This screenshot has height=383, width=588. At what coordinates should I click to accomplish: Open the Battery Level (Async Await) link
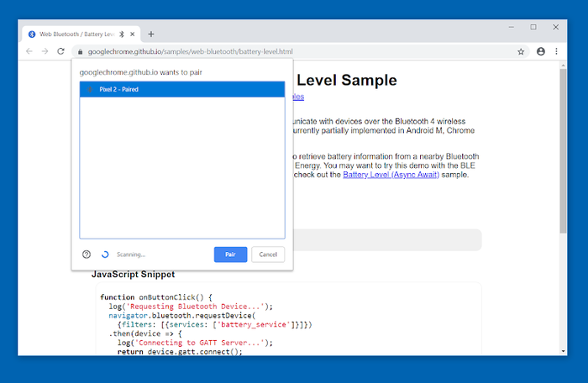tap(386, 175)
